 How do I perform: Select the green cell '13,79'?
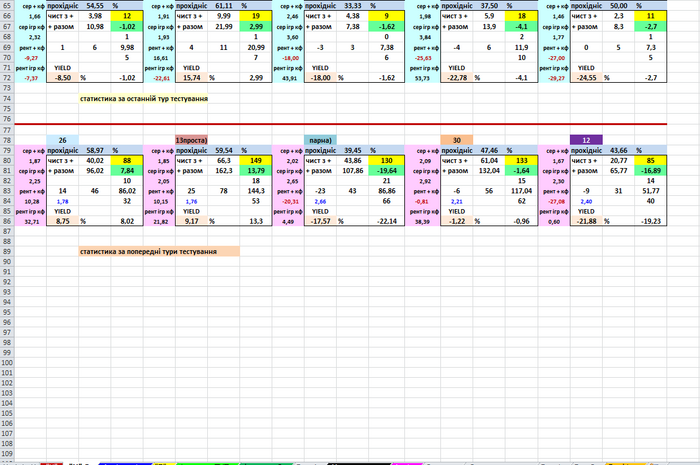coord(256,171)
